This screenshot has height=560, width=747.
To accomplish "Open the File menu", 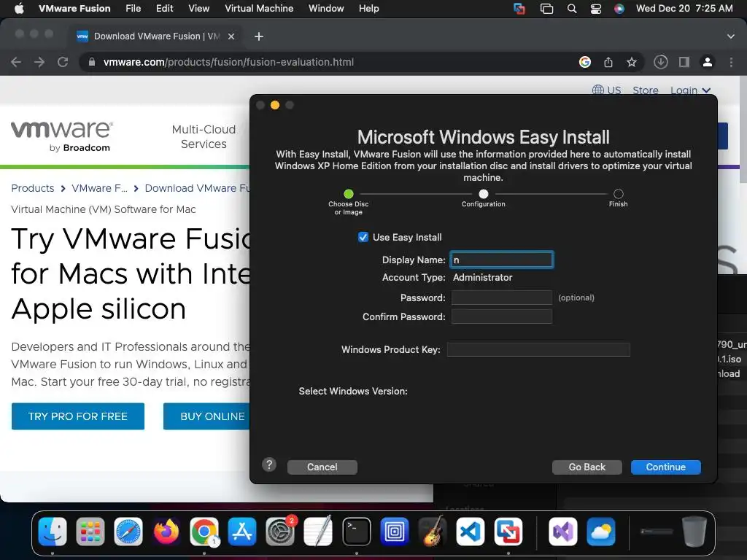I will [x=133, y=9].
